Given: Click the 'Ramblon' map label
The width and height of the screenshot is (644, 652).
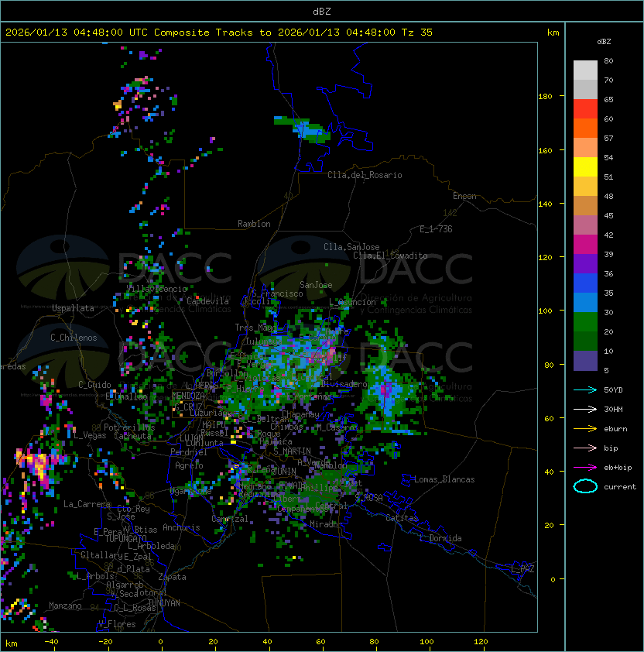Looking at the screenshot, I should tap(254, 224).
